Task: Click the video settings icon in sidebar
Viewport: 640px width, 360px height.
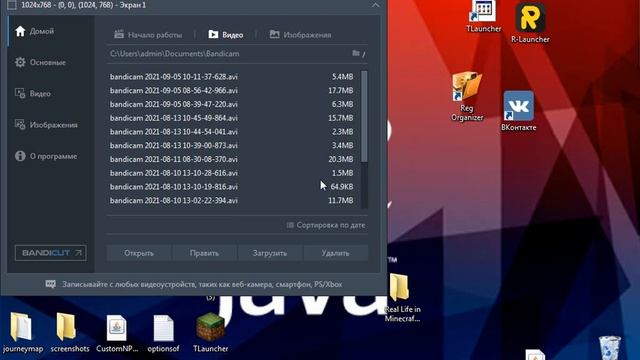Action: click(20, 93)
